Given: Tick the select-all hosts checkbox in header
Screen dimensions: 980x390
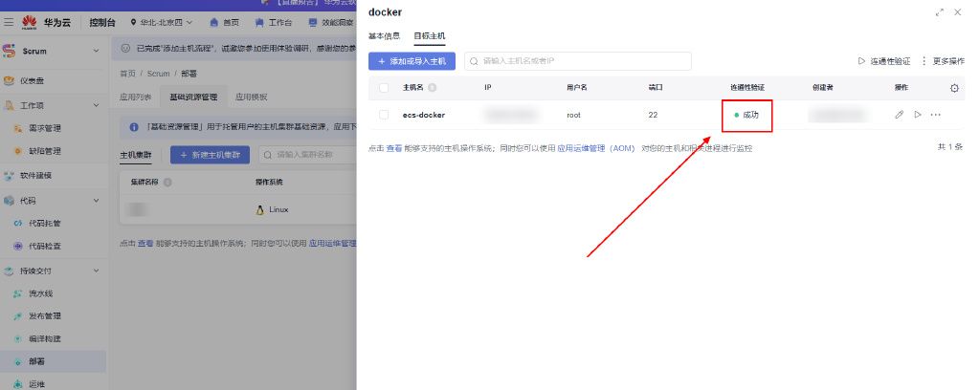Looking at the screenshot, I should [x=384, y=88].
